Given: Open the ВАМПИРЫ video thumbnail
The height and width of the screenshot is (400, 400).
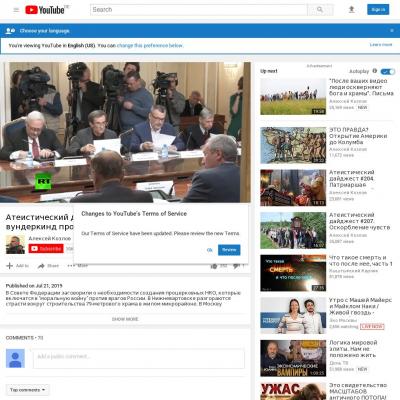Looking at the screenshot, I should (x=293, y=358).
